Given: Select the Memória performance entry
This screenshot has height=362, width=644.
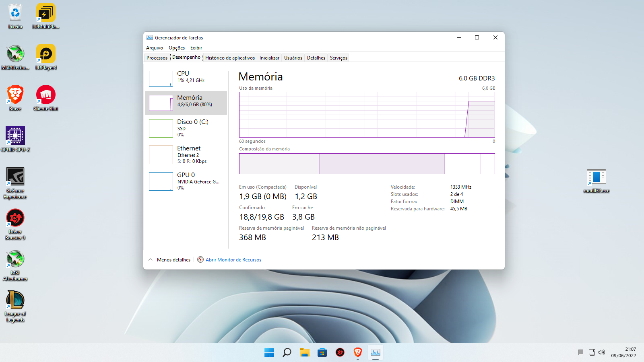Looking at the screenshot, I should [186, 103].
